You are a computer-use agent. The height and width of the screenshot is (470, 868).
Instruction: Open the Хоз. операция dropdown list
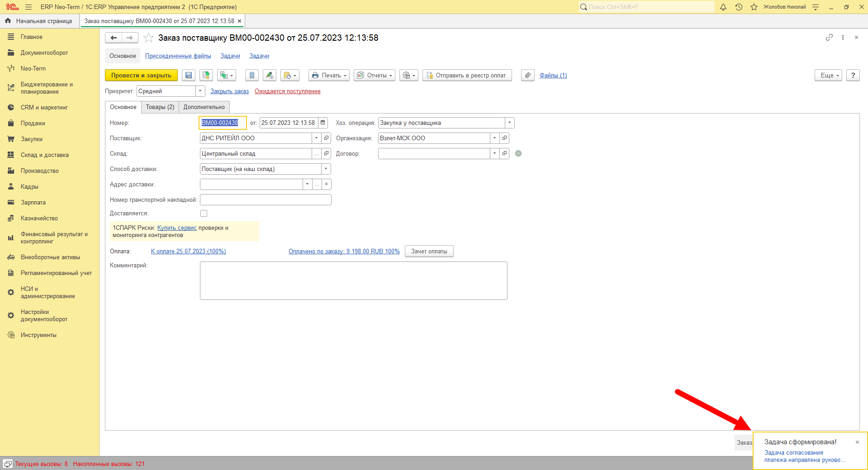pos(510,123)
